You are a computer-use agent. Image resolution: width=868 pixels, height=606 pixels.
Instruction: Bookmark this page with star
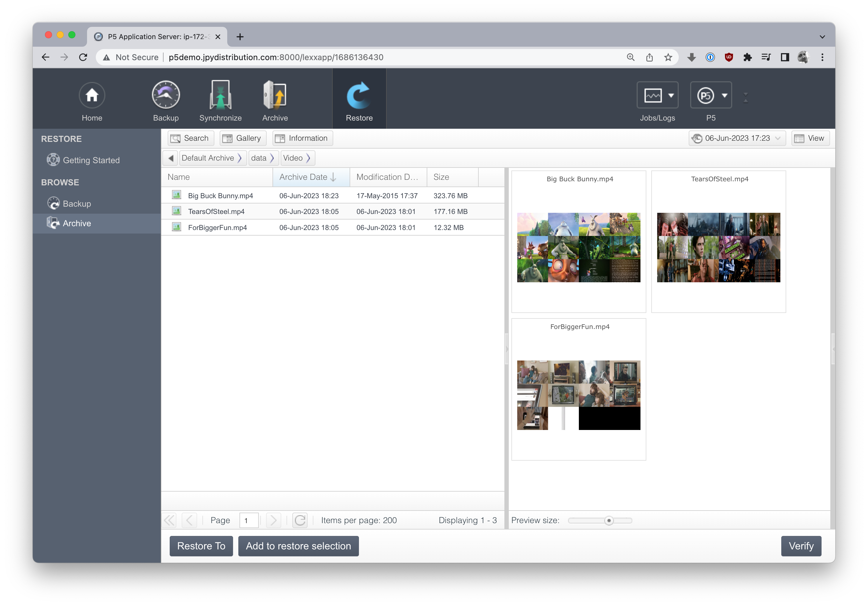pyautogui.click(x=668, y=57)
